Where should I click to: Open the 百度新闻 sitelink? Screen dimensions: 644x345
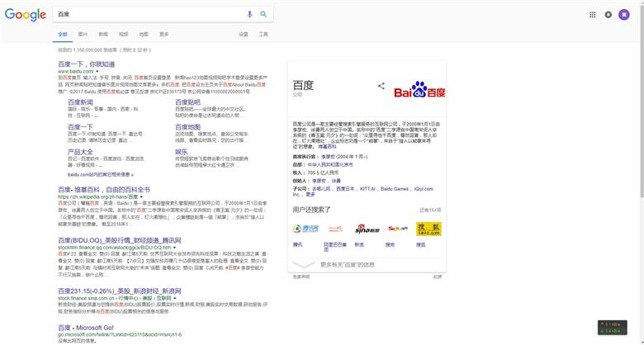81,102
